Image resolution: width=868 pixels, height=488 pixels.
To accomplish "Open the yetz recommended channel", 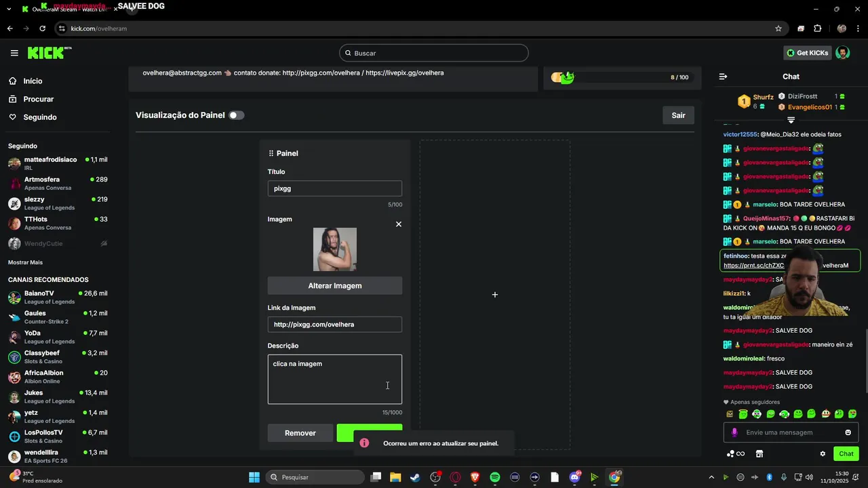I will (58, 416).
